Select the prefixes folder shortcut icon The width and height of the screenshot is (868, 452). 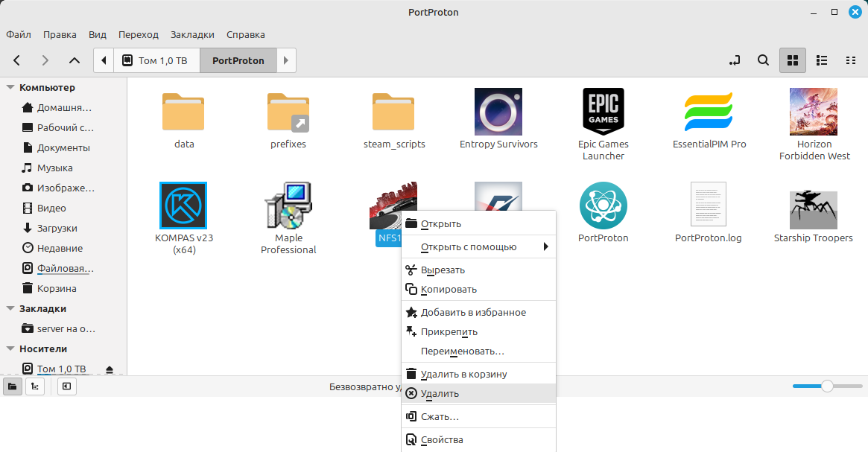click(288, 112)
